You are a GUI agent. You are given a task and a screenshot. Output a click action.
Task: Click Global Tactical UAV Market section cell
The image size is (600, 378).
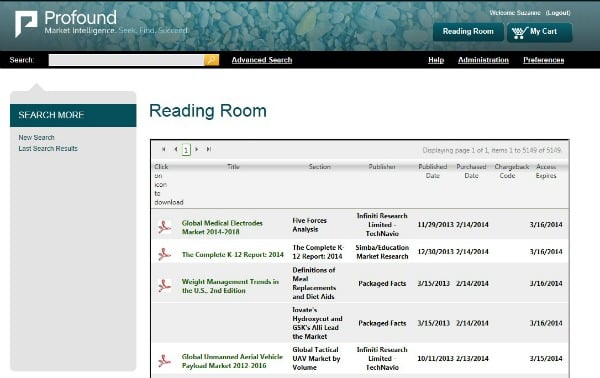316,358
